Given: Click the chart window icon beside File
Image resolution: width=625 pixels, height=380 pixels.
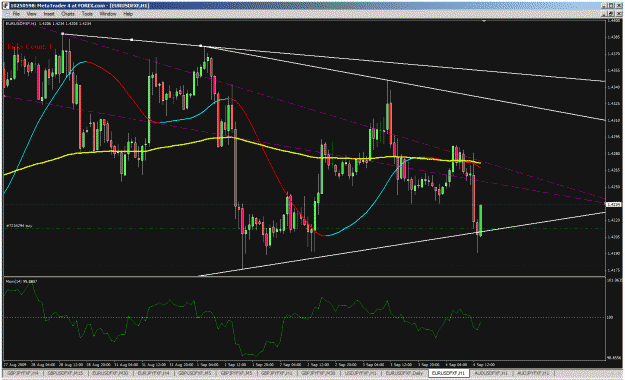Looking at the screenshot, I should pyautogui.click(x=6, y=14).
